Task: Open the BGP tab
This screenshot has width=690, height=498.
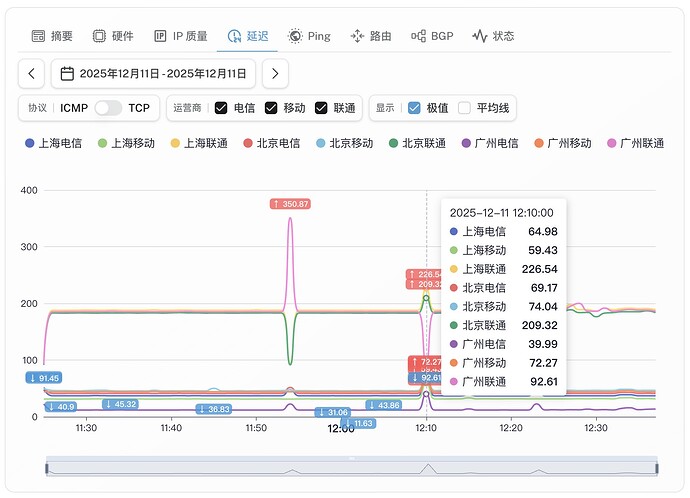Action: [432, 36]
